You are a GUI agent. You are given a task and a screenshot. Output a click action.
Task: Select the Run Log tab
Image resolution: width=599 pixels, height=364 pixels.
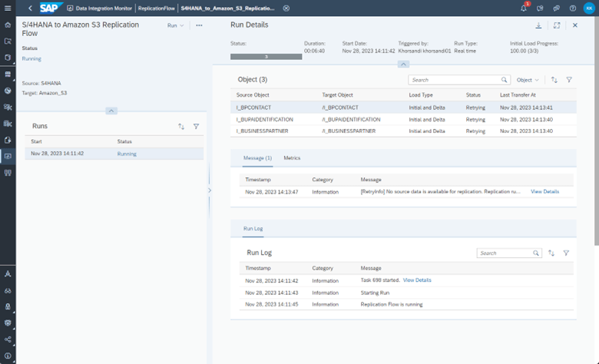(253, 228)
